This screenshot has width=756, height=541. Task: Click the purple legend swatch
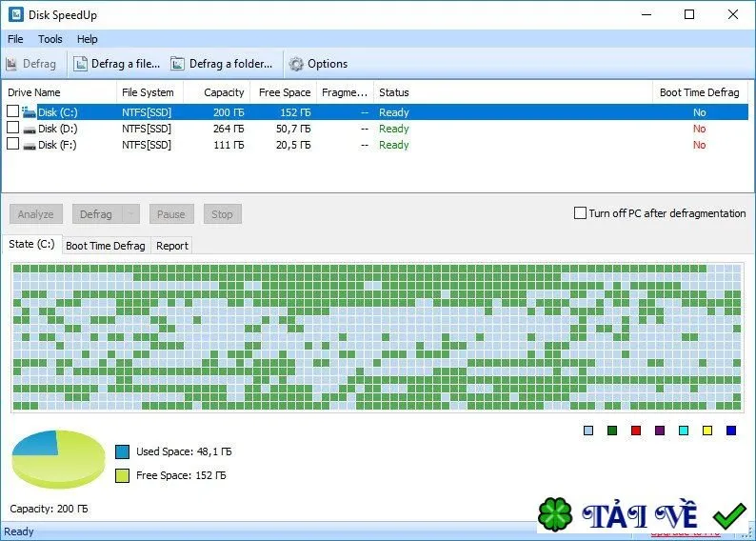pos(660,431)
